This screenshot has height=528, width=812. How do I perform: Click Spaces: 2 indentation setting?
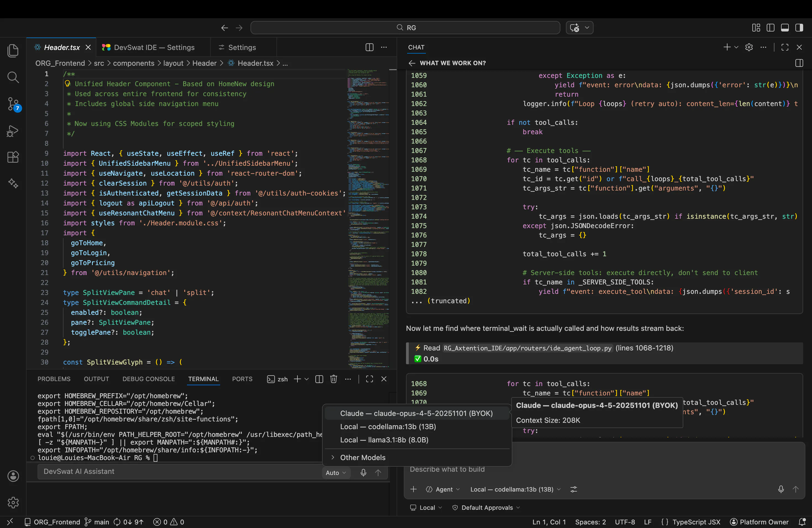click(x=590, y=522)
